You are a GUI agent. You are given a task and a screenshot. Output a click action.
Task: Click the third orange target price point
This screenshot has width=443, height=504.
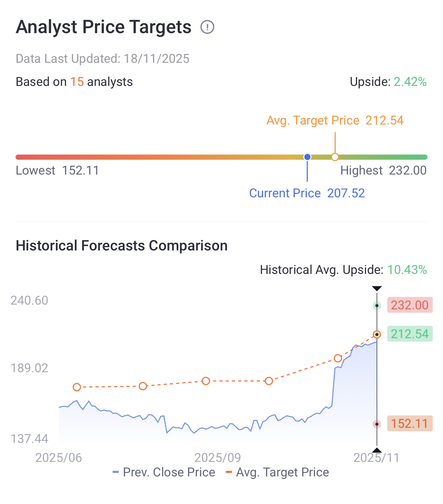(206, 381)
